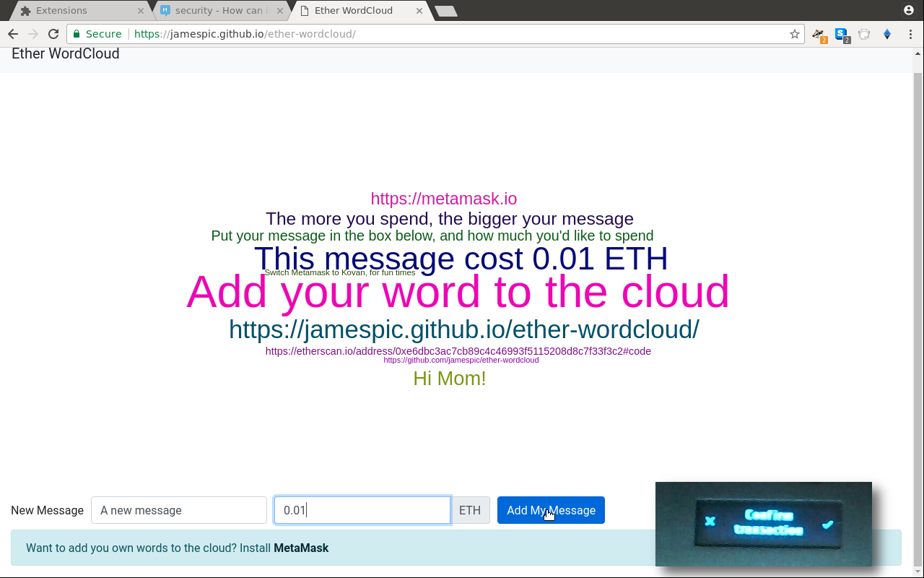The width and height of the screenshot is (924, 578).
Task: Open the MetaMask install link
Action: tap(301, 548)
